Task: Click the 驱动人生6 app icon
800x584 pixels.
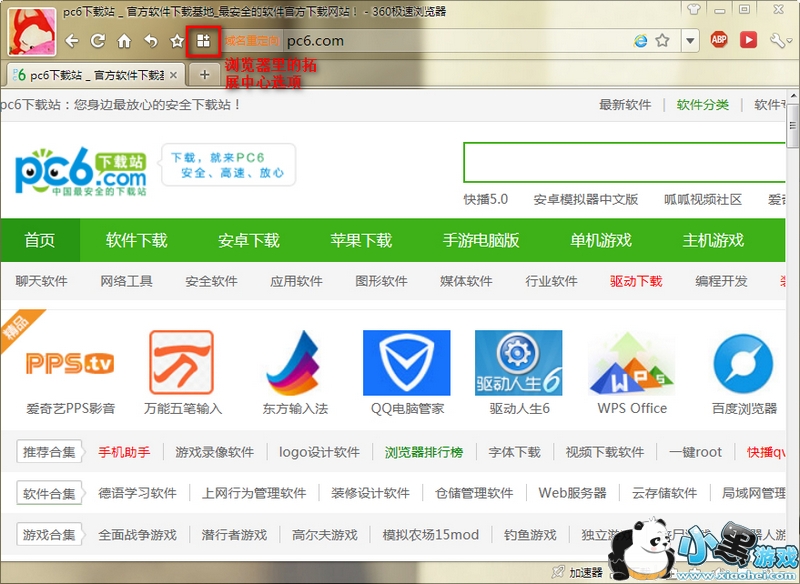Action: coord(519,363)
